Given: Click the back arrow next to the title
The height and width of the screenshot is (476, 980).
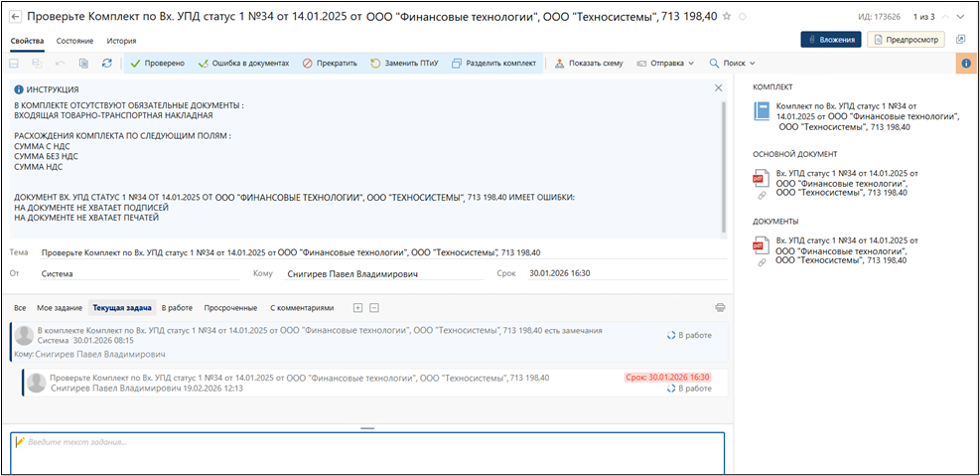Looking at the screenshot, I should click(x=15, y=17).
